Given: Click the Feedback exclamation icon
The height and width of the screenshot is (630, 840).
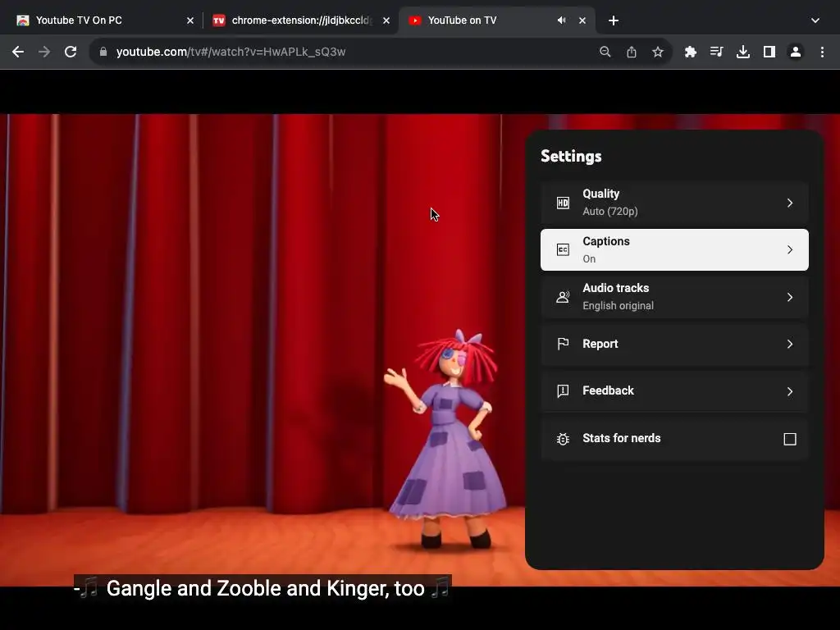Looking at the screenshot, I should point(563,391).
